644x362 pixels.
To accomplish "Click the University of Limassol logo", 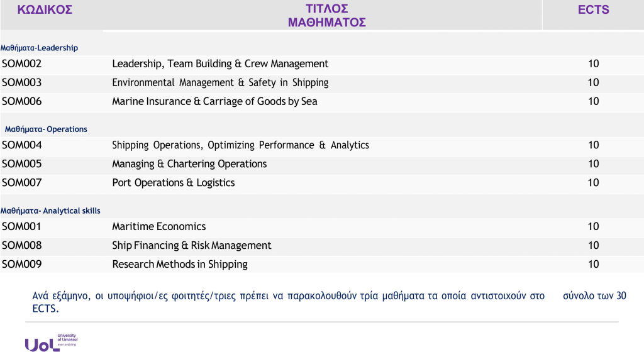I will [x=50, y=343].
